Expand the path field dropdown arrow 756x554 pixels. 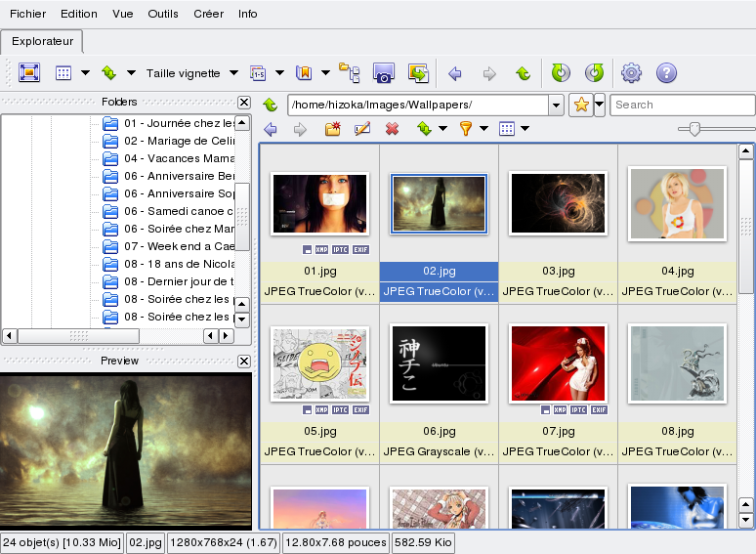click(556, 105)
